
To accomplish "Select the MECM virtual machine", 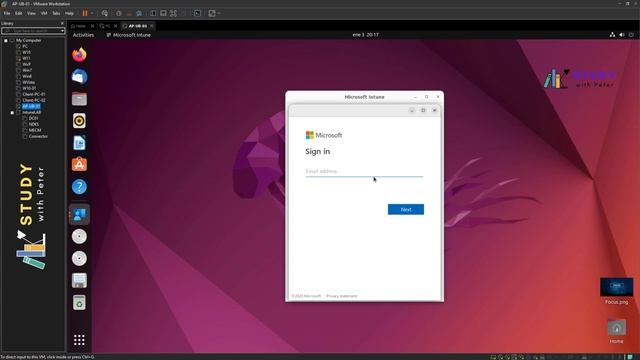I will (x=35, y=130).
